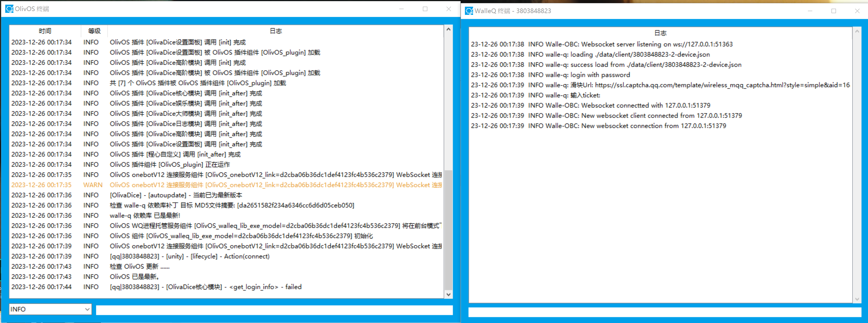
Task: Maximize the OlivOS terminal window
Action: coord(425,9)
